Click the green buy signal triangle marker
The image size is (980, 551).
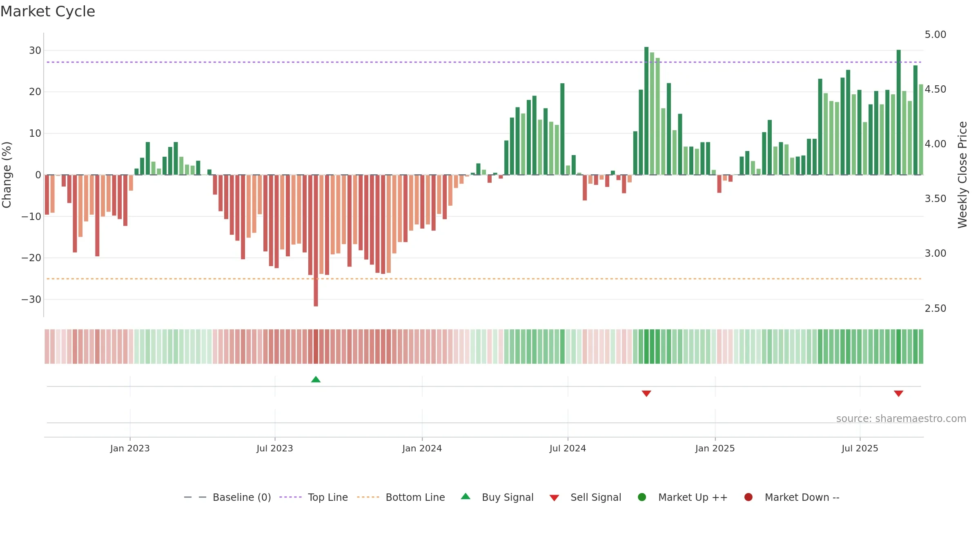(x=316, y=380)
